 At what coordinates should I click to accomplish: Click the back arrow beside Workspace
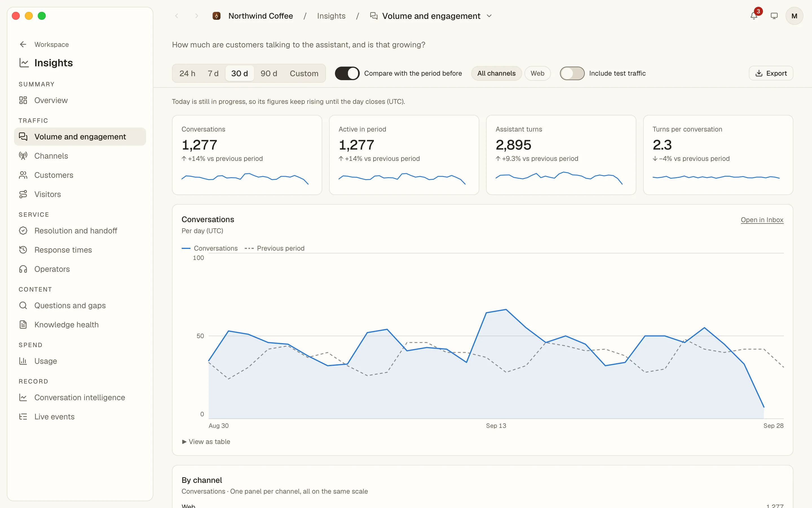point(23,44)
